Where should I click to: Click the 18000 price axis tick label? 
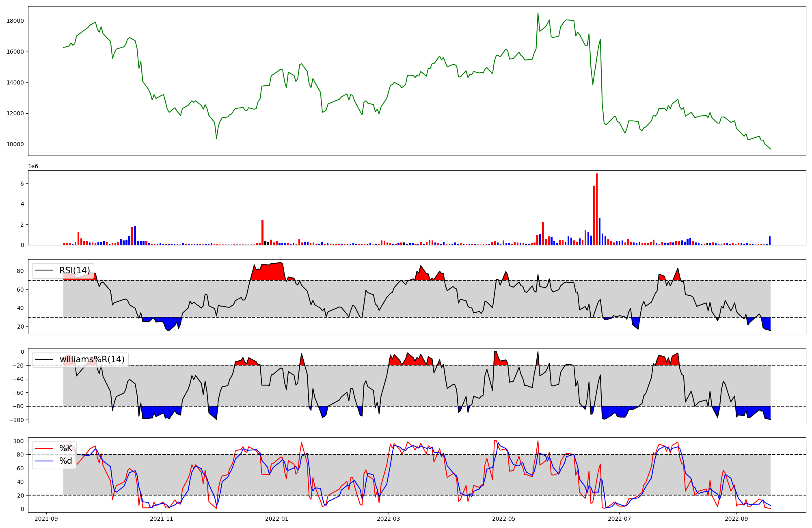click(15, 21)
